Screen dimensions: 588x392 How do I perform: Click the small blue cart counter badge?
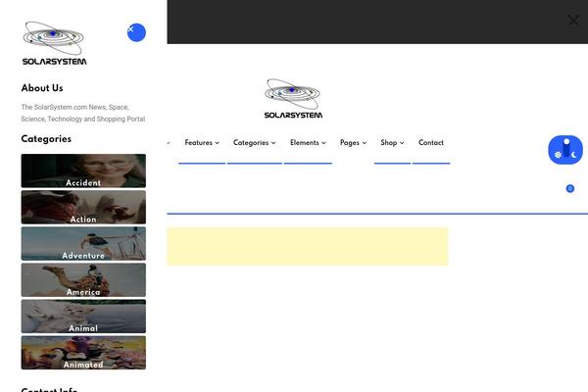pyautogui.click(x=570, y=189)
